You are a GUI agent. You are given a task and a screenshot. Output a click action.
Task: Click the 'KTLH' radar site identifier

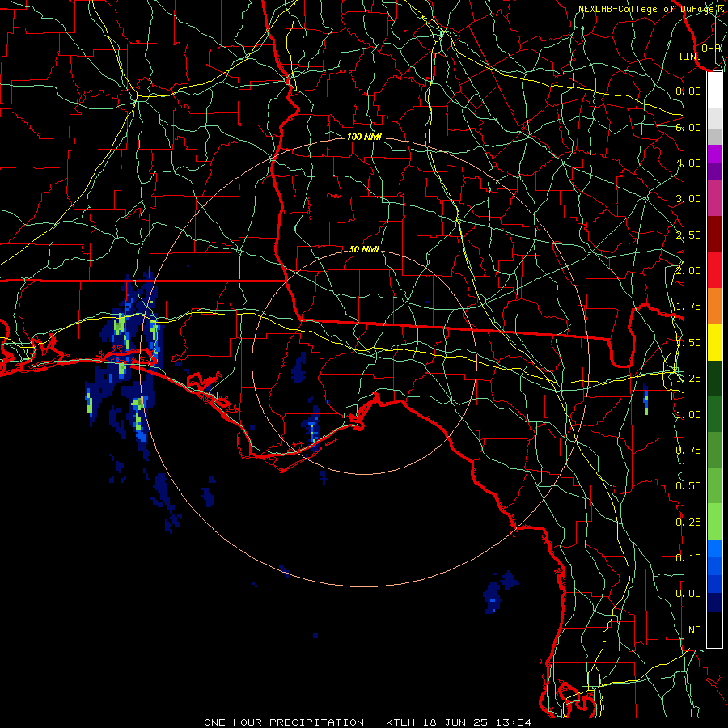(x=400, y=722)
